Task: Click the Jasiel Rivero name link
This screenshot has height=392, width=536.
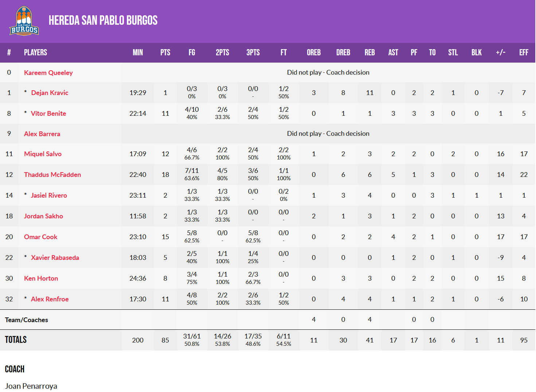Action: tap(49, 195)
